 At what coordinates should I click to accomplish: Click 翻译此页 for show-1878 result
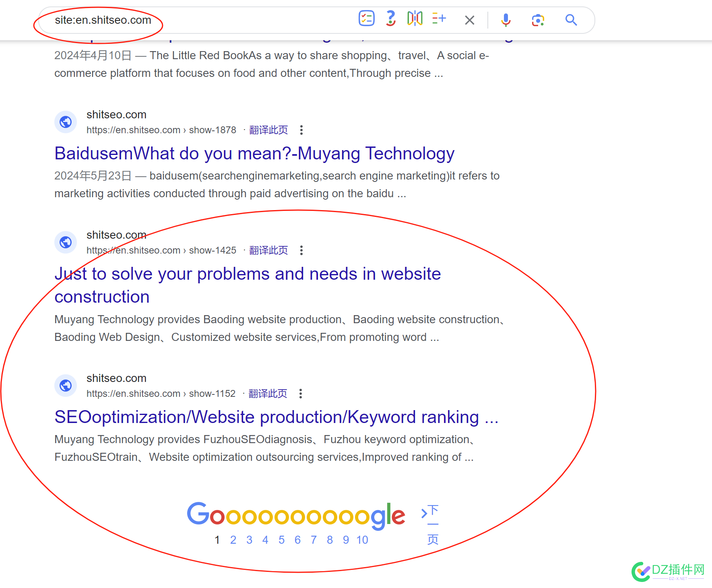pos(268,130)
